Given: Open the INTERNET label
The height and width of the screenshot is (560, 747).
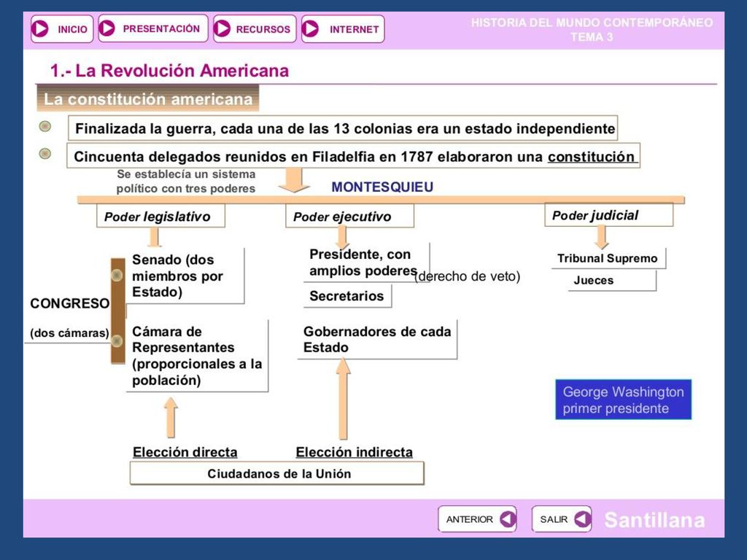Looking at the screenshot, I should [x=354, y=29].
